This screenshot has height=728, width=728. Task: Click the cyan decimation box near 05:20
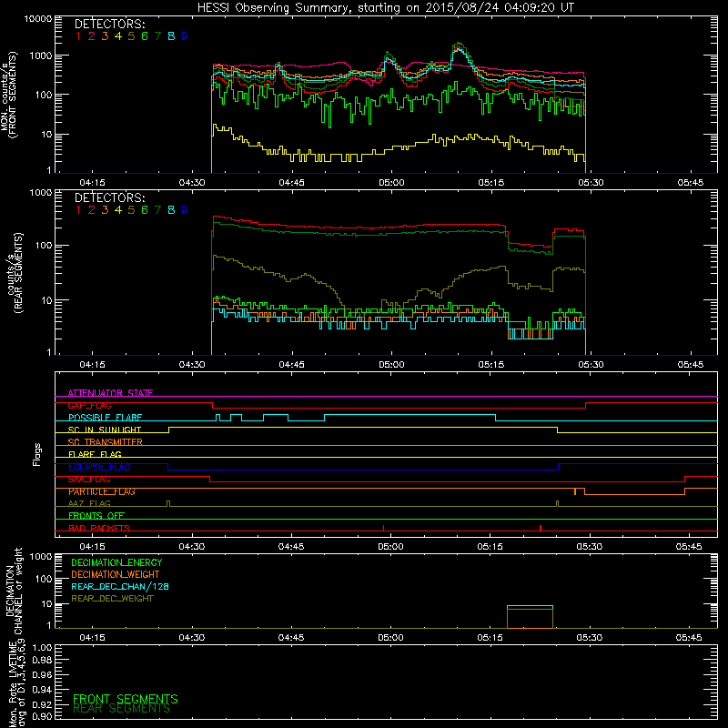point(530,606)
